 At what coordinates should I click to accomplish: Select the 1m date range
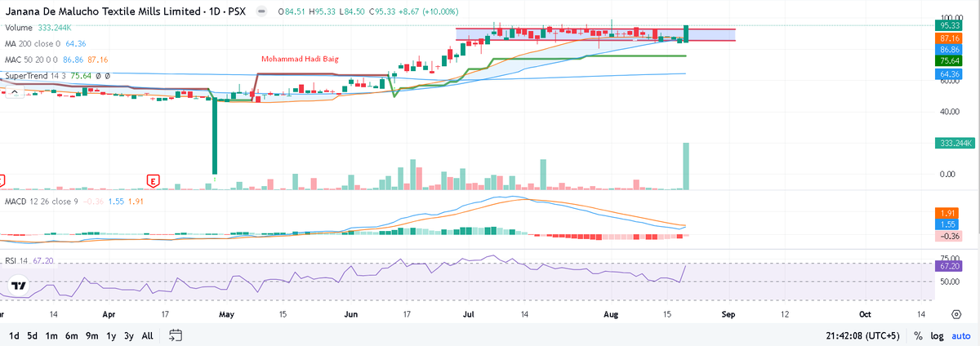[51, 335]
